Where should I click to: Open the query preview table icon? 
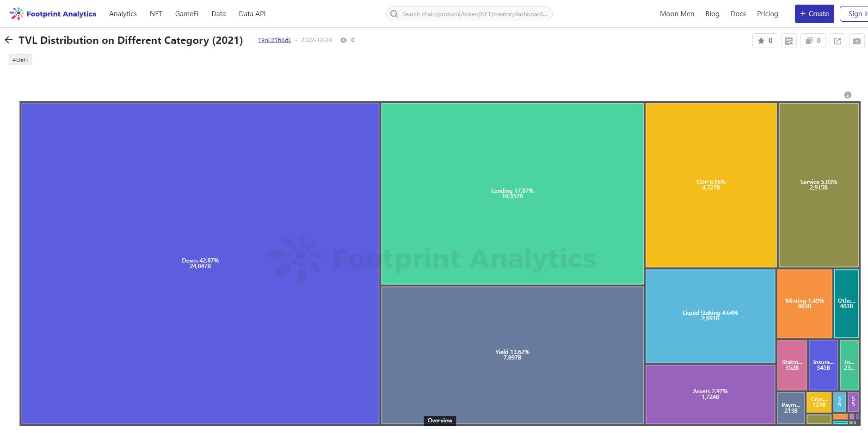(x=789, y=41)
